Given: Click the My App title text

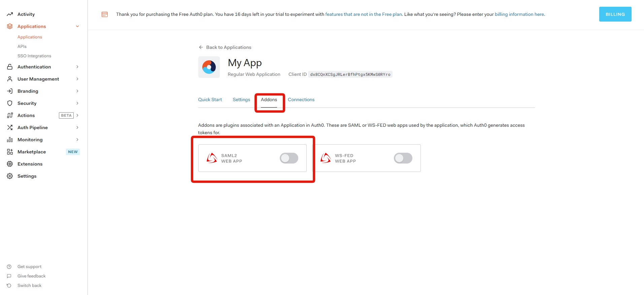Looking at the screenshot, I should click(x=245, y=63).
